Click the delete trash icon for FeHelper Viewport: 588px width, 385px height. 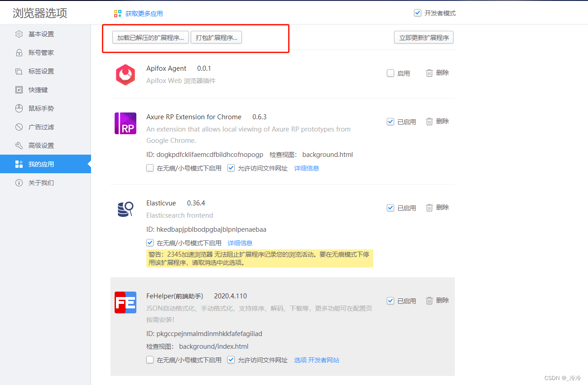[429, 300]
